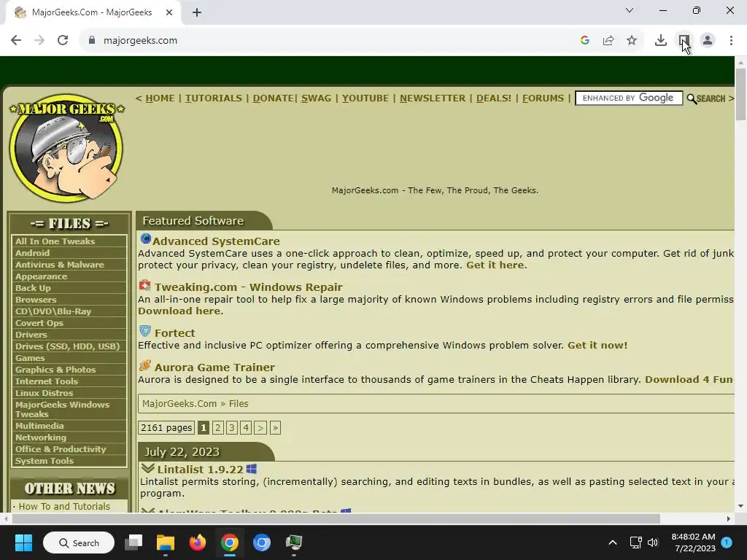
Task: Open the tab search chevron
Action: coord(630,10)
